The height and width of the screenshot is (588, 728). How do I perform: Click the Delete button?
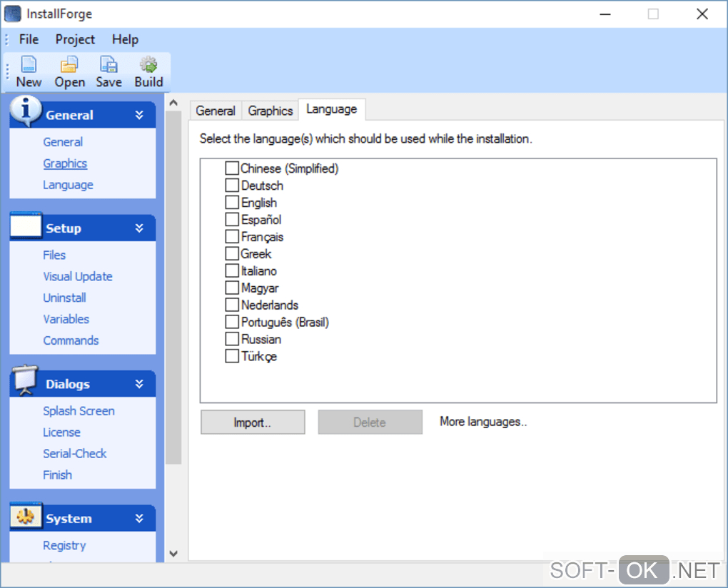pyautogui.click(x=370, y=422)
